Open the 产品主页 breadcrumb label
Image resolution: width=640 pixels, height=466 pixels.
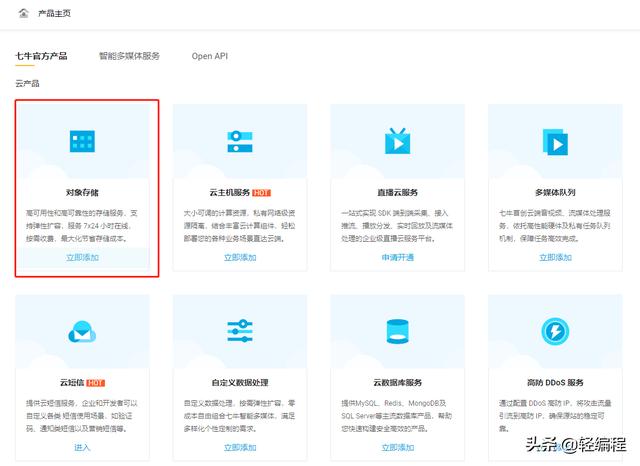click(54, 13)
